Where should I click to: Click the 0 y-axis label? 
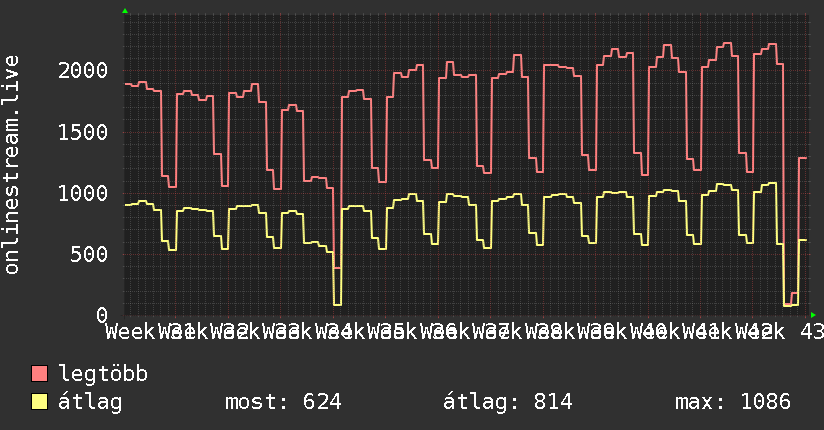coord(102,315)
